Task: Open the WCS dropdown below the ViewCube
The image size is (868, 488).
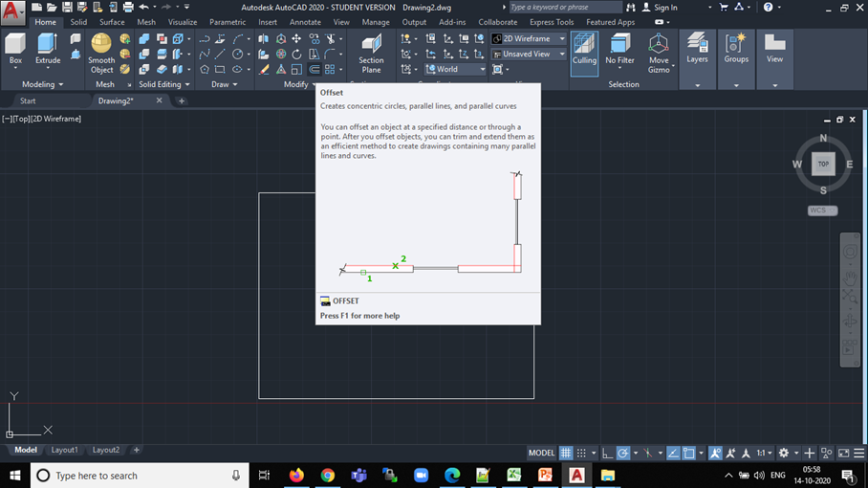Action: [822, 211]
